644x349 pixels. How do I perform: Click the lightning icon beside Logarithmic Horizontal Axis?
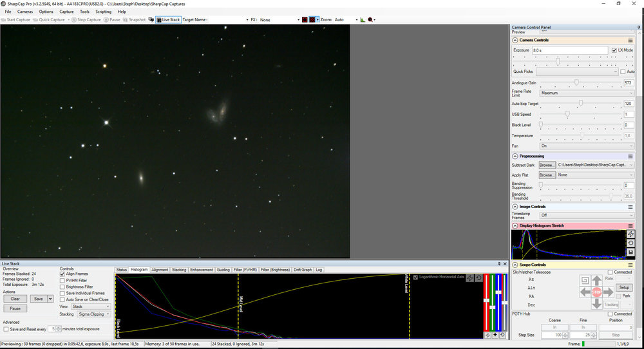point(469,278)
